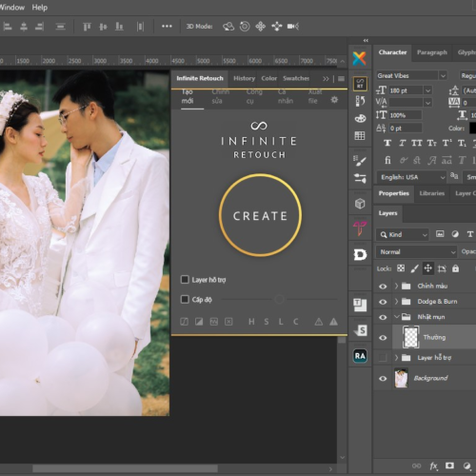Open the white D plugin icon

pos(360,254)
